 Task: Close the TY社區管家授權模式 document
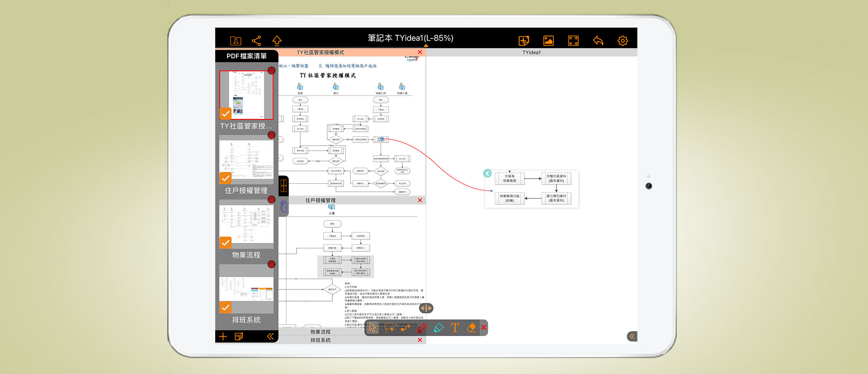(420, 52)
